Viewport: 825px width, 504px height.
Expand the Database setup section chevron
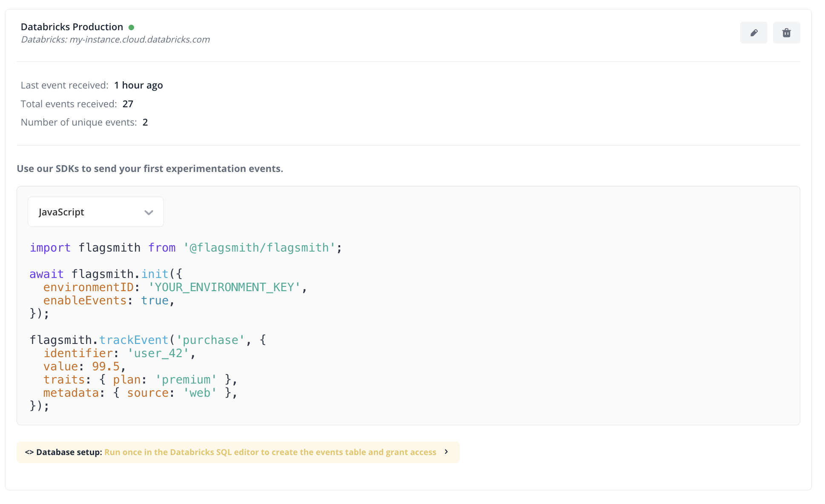click(x=446, y=452)
